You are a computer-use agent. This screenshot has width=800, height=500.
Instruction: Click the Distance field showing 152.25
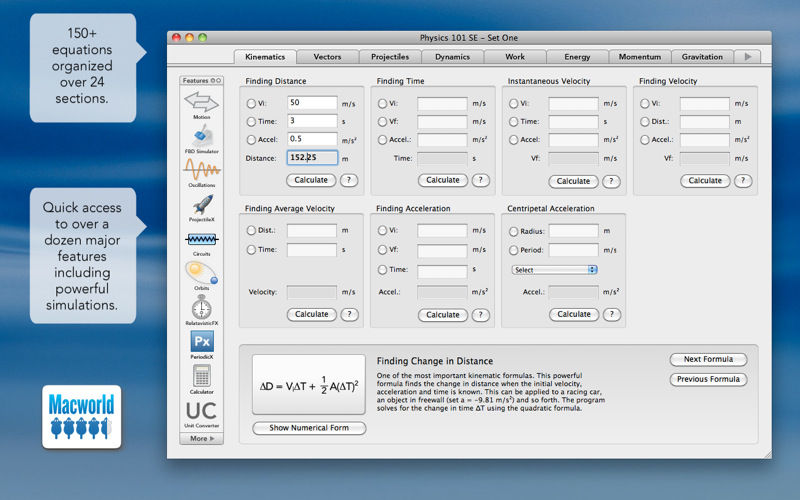312,158
